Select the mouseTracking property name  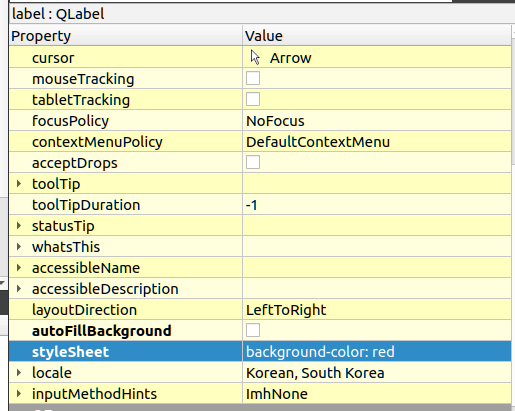(83, 79)
